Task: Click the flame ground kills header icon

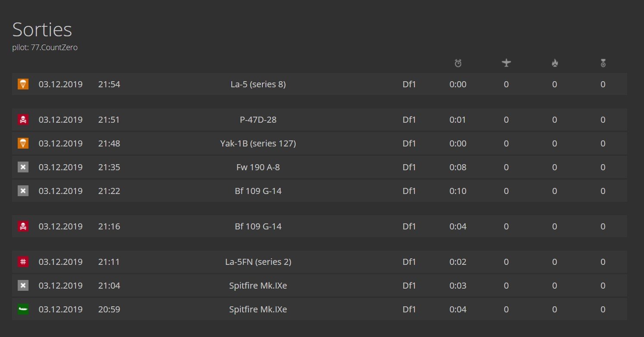Action: 555,64
